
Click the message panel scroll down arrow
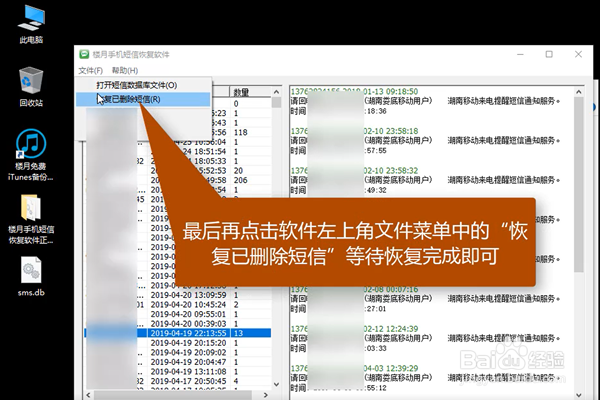579,395
